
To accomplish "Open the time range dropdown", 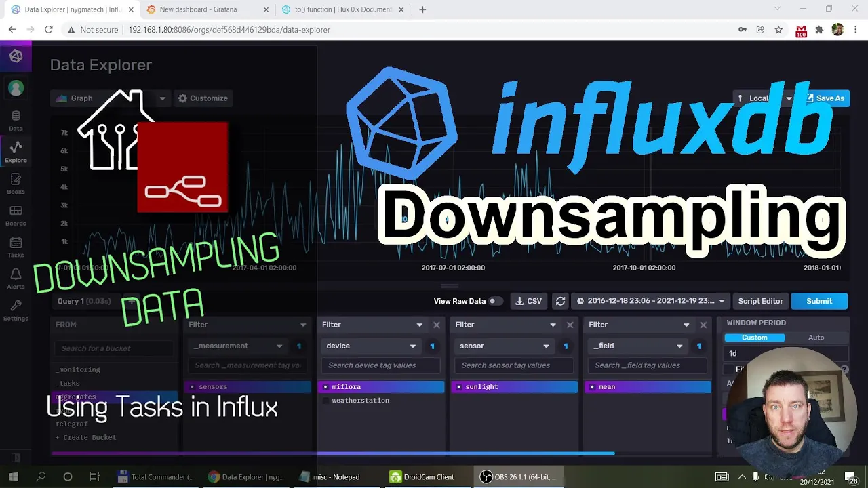I will (x=651, y=301).
